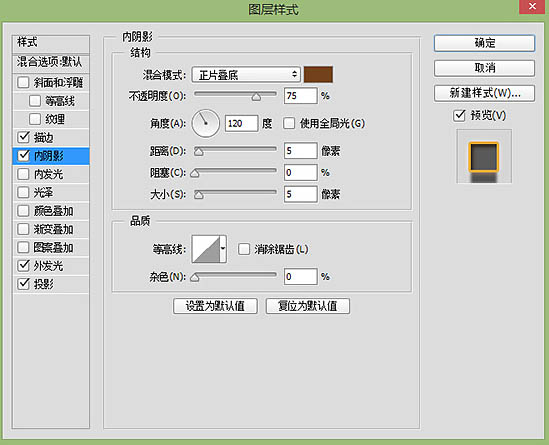The width and height of the screenshot is (549, 445).
Task: Click the opacity slider handle
Action: (256, 97)
